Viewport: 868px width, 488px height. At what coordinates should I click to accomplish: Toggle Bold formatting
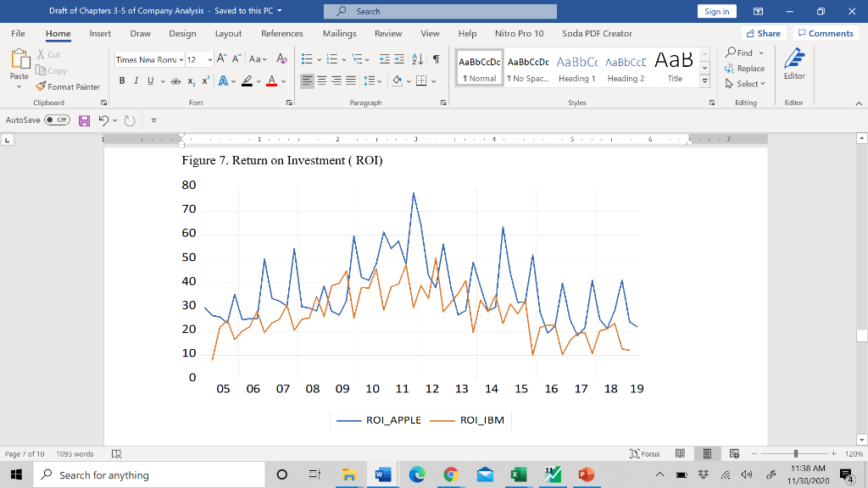coord(122,80)
